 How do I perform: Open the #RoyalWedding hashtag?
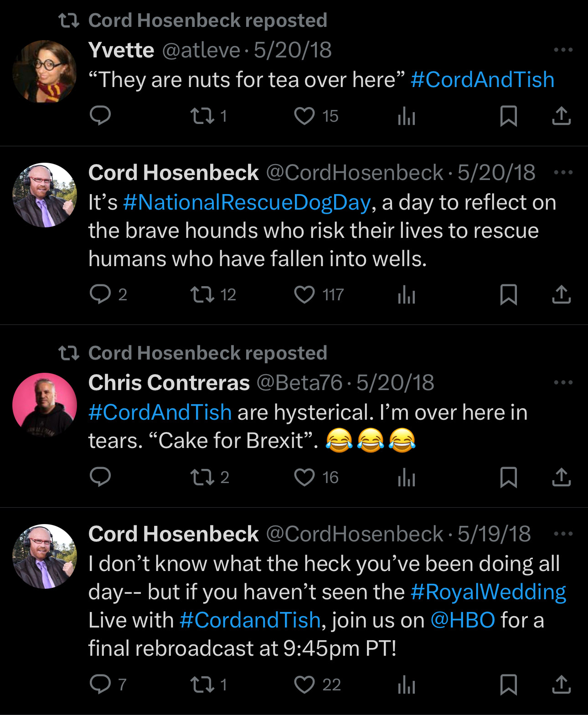tap(488, 592)
